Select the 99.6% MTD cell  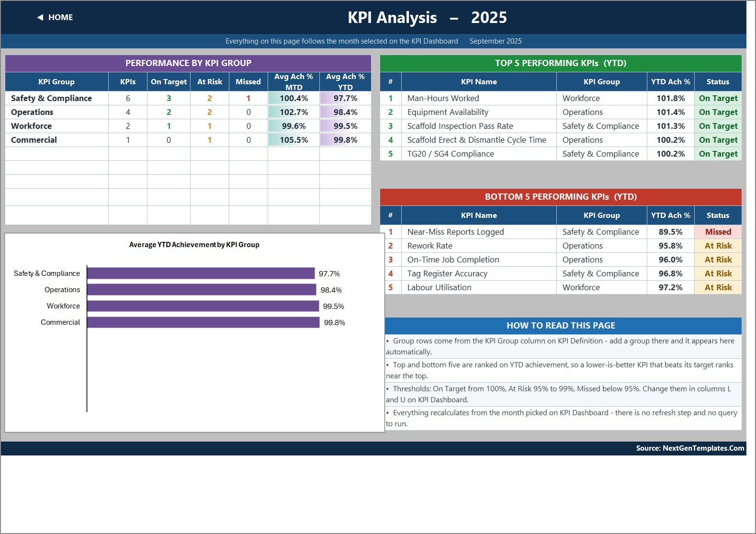click(293, 126)
